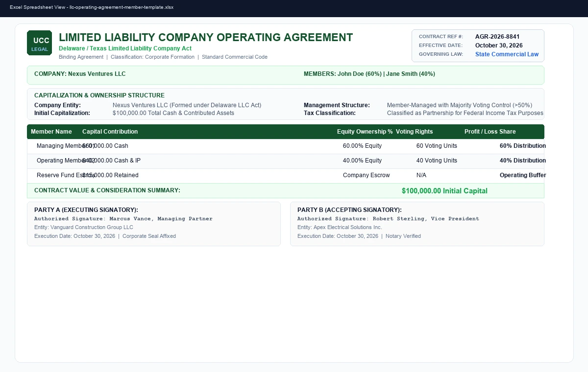
Task: Click the 60% Distribution cell
Action: [523, 146]
